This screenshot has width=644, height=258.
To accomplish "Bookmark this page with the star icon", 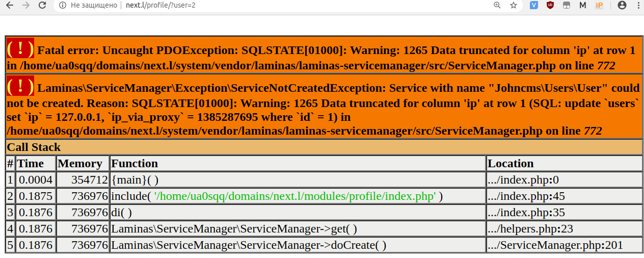I will [514, 5].
